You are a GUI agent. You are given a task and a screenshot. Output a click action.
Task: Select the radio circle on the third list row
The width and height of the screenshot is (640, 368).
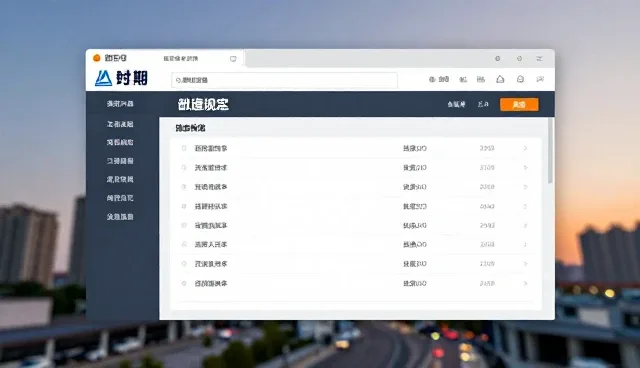point(184,187)
